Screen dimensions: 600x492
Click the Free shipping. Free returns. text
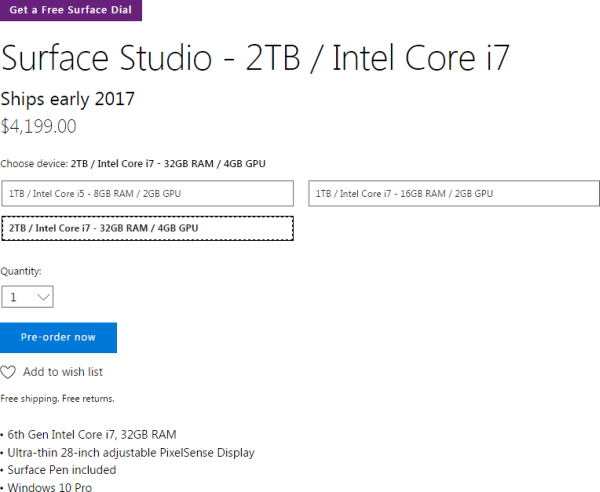(57, 398)
